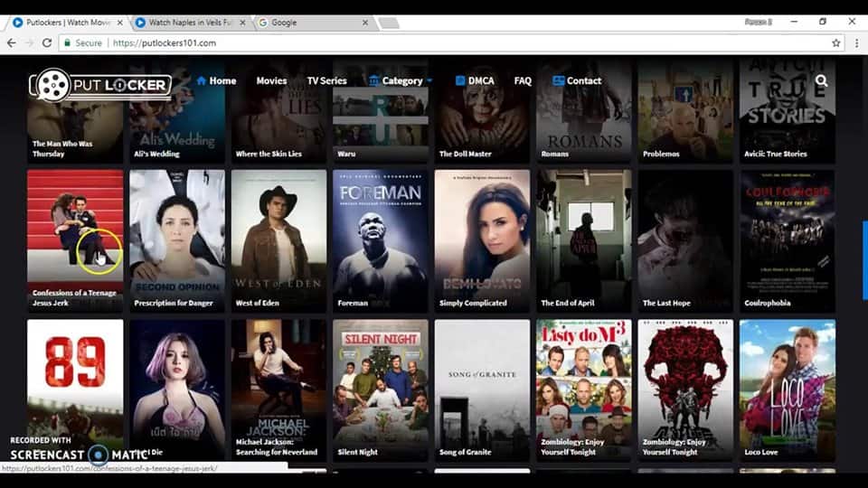Expand the Category dropdown
This screenshot has width=868, height=488.
401,80
